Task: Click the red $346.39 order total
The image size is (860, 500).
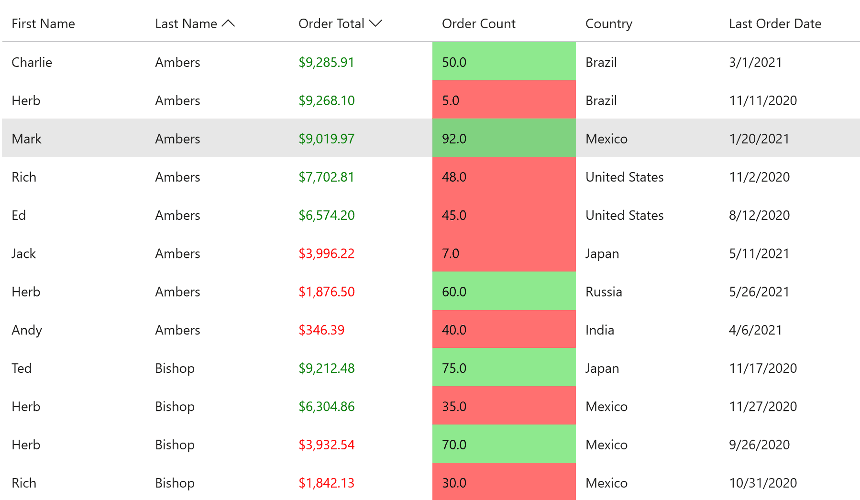Action: point(321,330)
